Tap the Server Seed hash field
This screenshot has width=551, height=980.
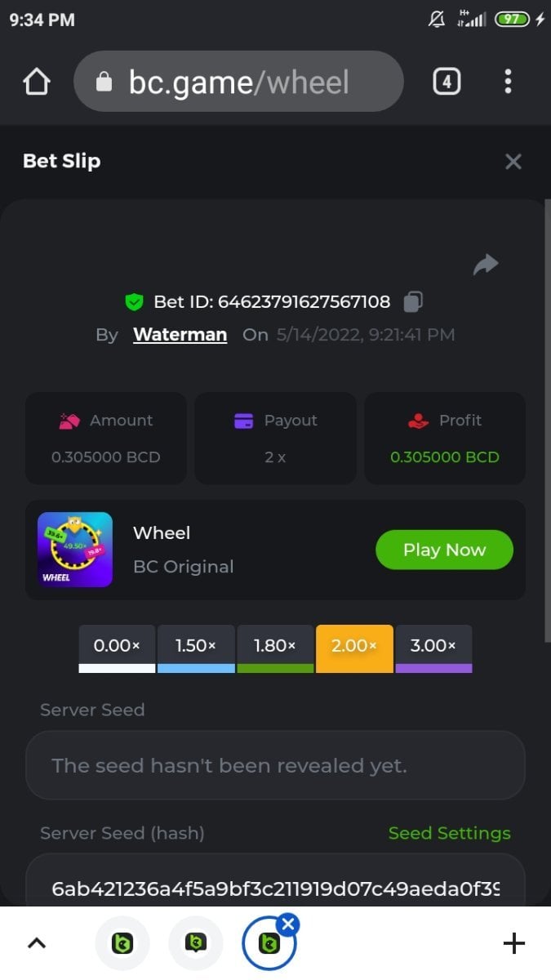[x=275, y=888]
